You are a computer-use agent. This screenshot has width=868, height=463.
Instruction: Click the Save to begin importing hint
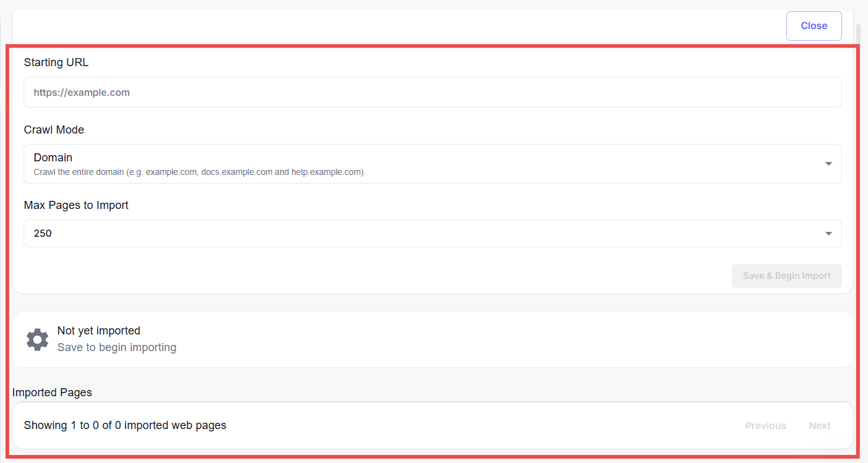(x=117, y=347)
